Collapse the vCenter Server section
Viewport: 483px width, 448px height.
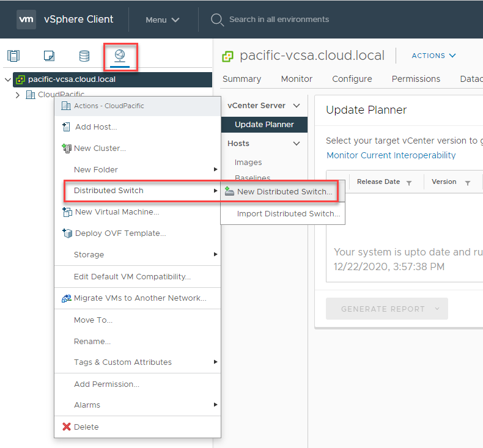[297, 106]
